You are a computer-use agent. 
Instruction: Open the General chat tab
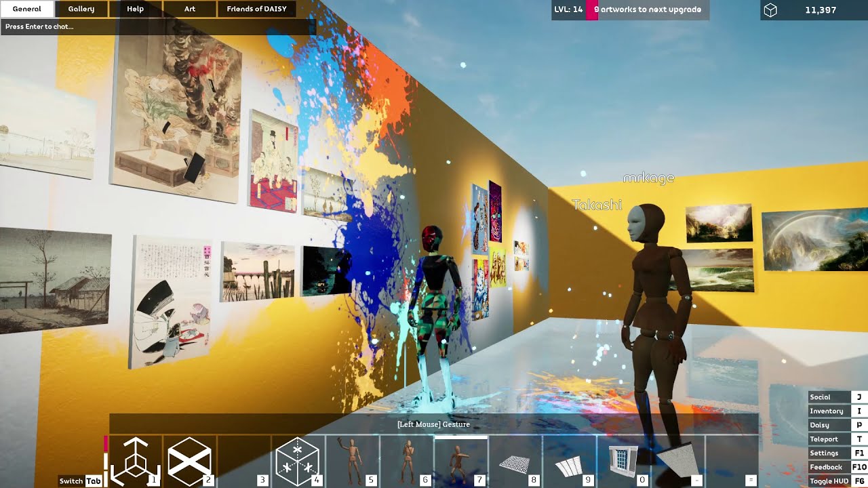pos(27,9)
